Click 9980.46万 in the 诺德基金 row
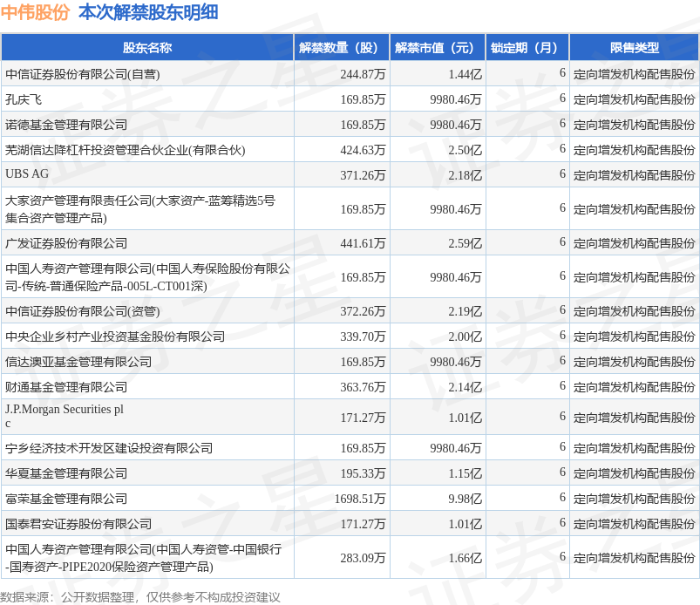The width and height of the screenshot is (700, 605). coord(456,125)
